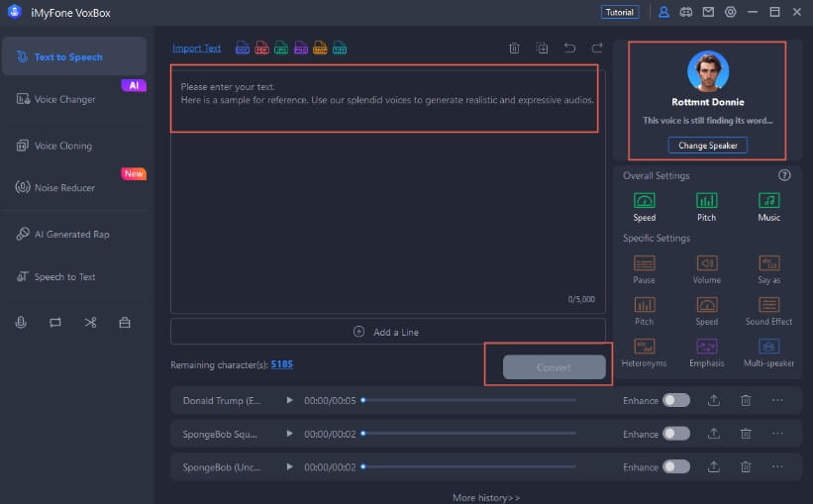Open the Discord community icon

tap(686, 12)
